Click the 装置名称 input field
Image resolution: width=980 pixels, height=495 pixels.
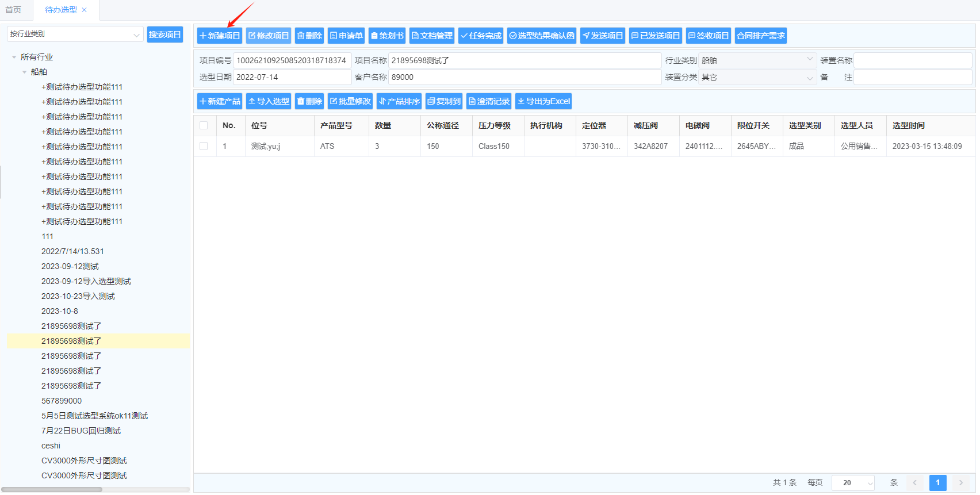[x=912, y=60]
